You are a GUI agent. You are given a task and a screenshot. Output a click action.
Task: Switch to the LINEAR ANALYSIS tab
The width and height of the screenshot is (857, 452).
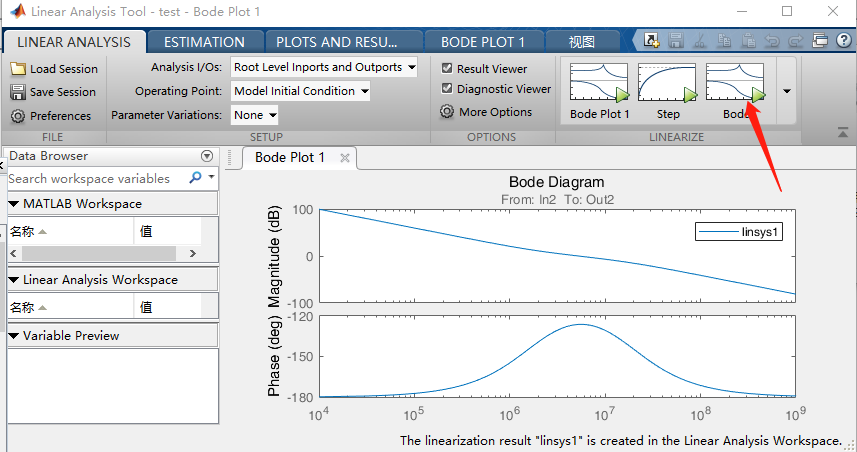(x=74, y=42)
